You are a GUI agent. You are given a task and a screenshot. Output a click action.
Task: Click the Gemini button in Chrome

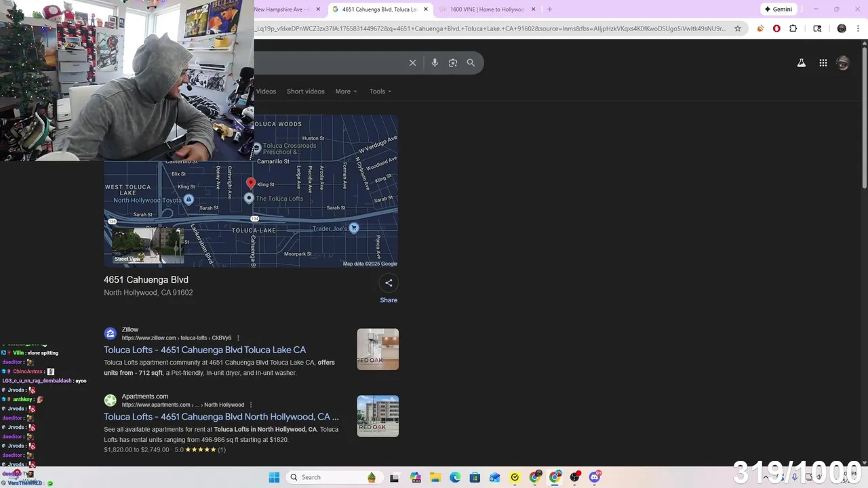pos(778,9)
